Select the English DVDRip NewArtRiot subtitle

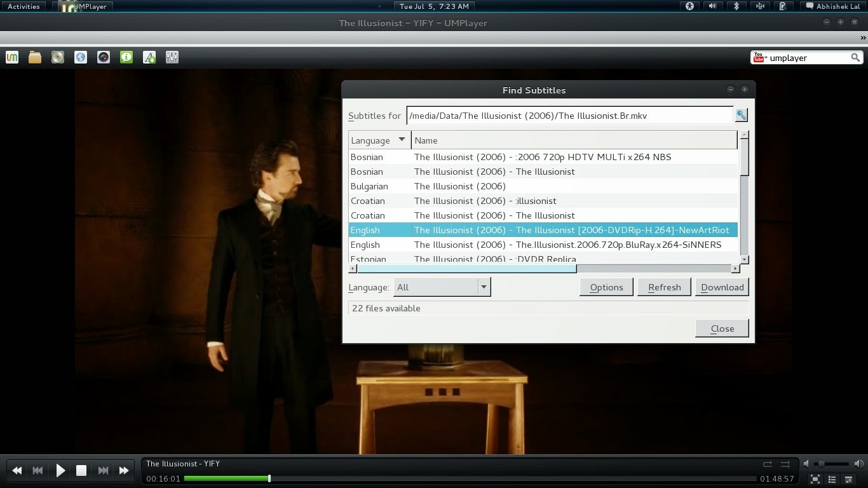pyautogui.click(x=543, y=230)
